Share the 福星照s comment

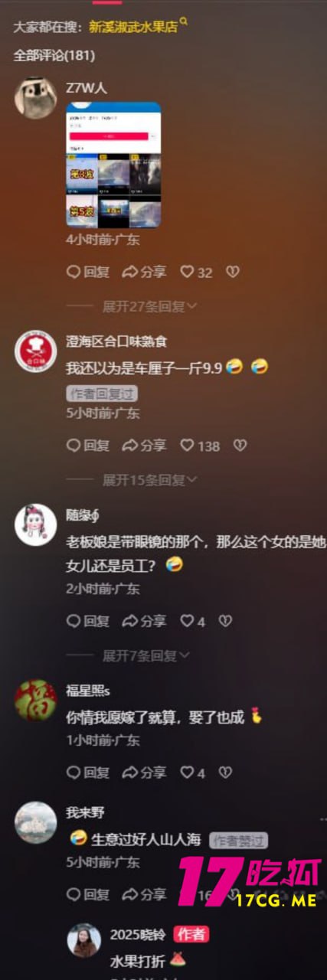[x=144, y=773]
